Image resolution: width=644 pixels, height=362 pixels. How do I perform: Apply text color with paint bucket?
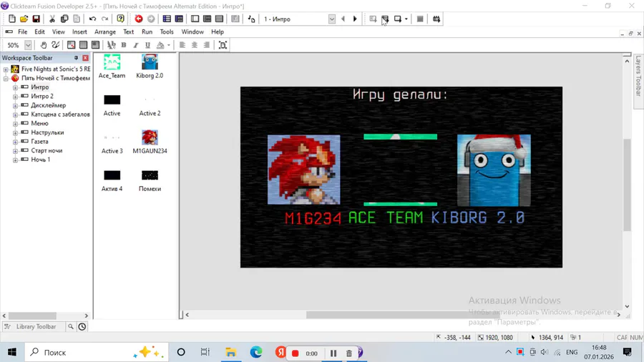[x=160, y=45]
